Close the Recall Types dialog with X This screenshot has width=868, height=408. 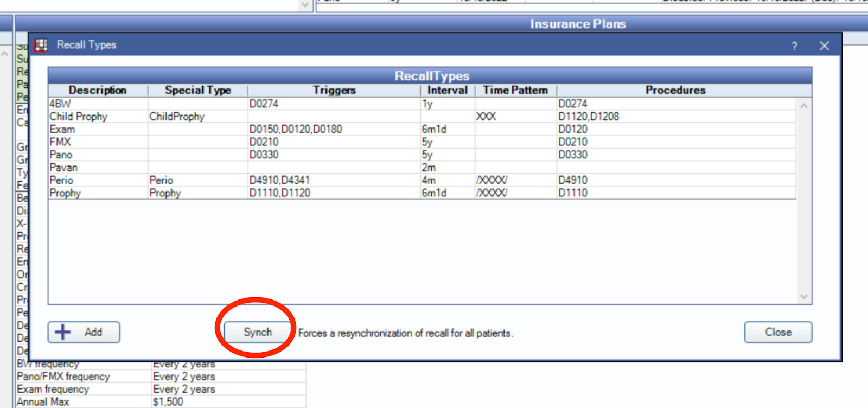coord(824,46)
